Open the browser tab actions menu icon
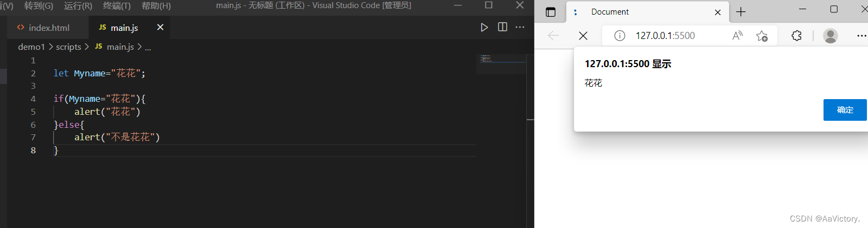 pos(551,12)
